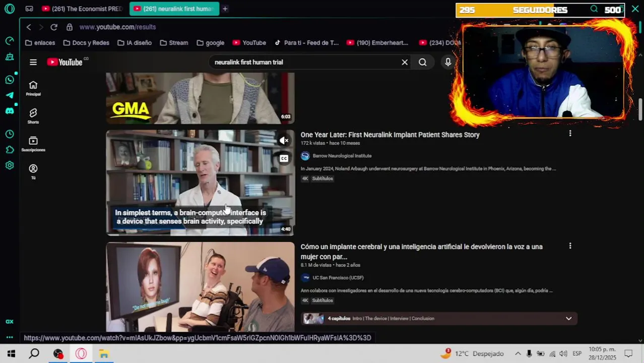Open options menu for One Year Later video
Image resolution: width=644 pixels, height=363 pixels.
pyautogui.click(x=570, y=134)
